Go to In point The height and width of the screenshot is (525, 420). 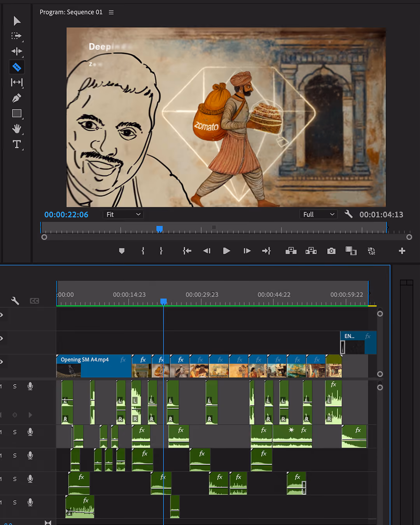pos(187,251)
